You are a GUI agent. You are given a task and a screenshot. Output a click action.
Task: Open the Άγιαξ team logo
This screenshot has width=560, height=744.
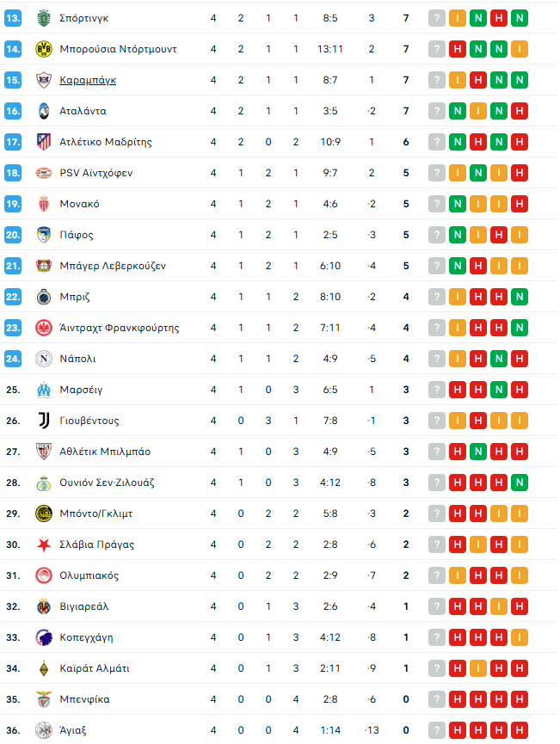click(44, 730)
